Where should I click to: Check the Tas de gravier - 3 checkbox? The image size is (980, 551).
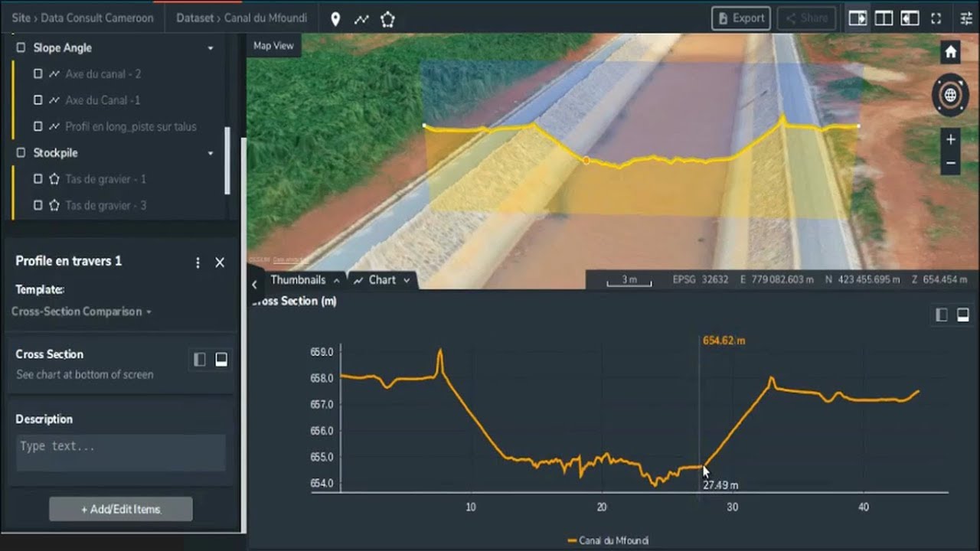point(38,205)
